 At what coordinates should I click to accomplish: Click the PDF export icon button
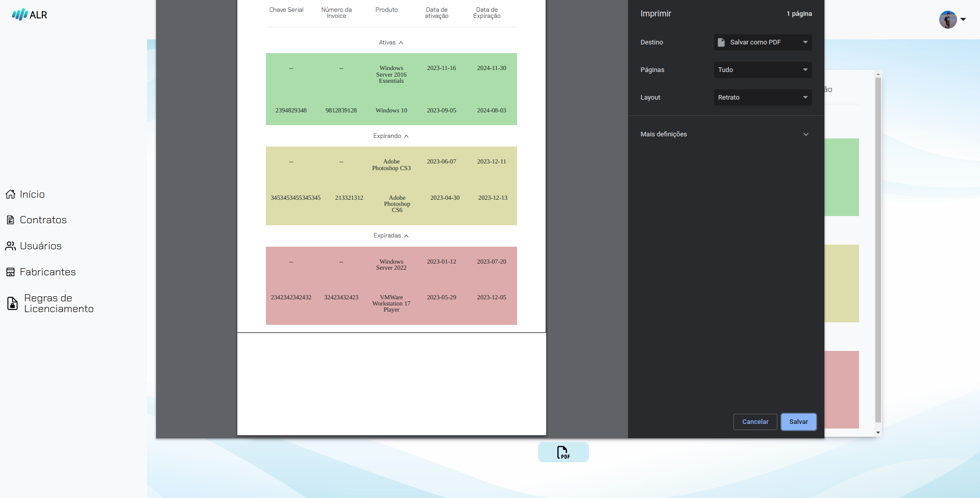tap(563, 452)
